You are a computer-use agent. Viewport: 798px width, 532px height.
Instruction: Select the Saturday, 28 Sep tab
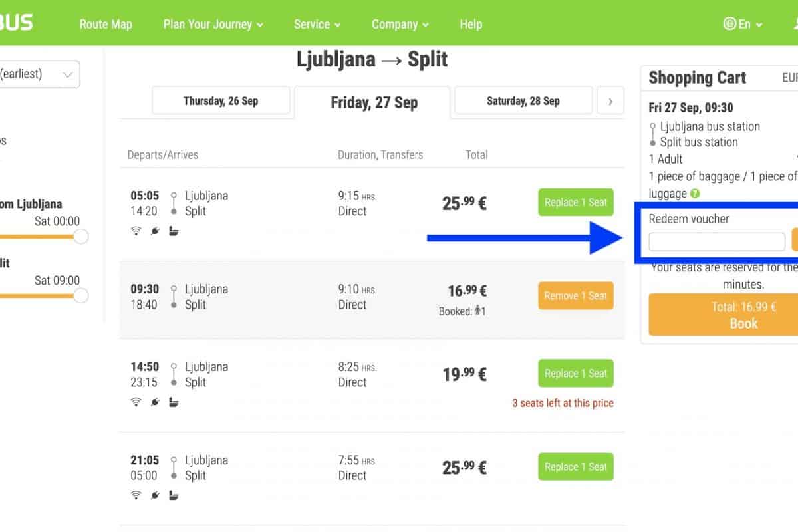[x=523, y=101]
